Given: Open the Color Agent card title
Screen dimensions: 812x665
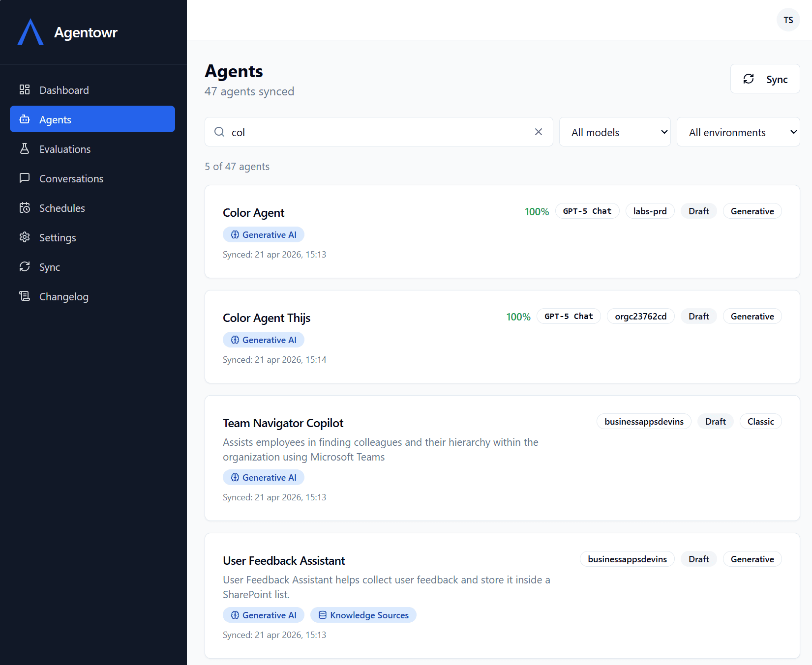Looking at the screenshot, I should coord(253,212).
